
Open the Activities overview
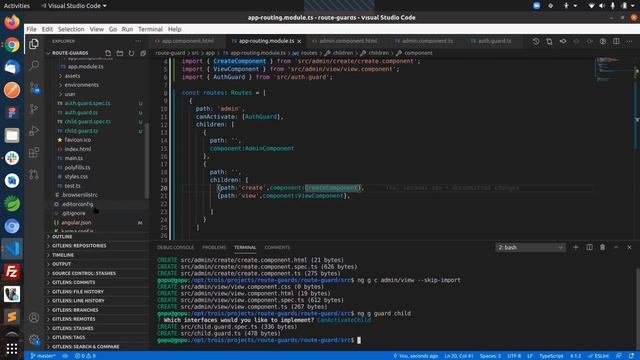(x=17, y=6)
